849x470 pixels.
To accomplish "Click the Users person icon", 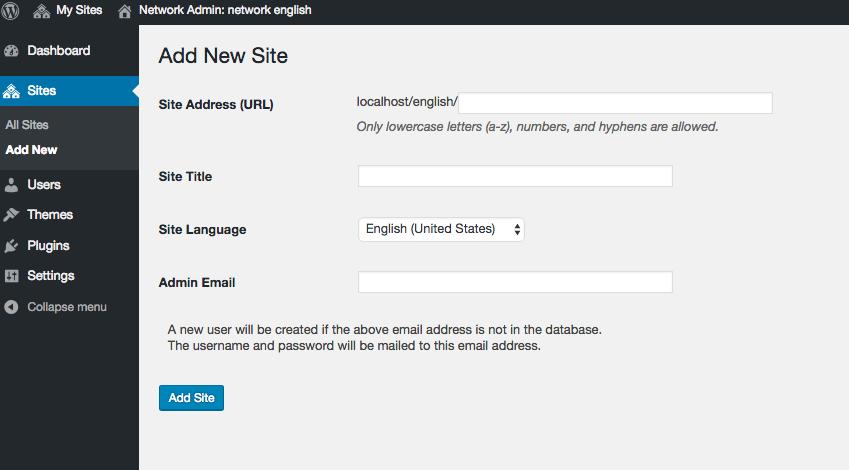I will (x=11, y=185).
